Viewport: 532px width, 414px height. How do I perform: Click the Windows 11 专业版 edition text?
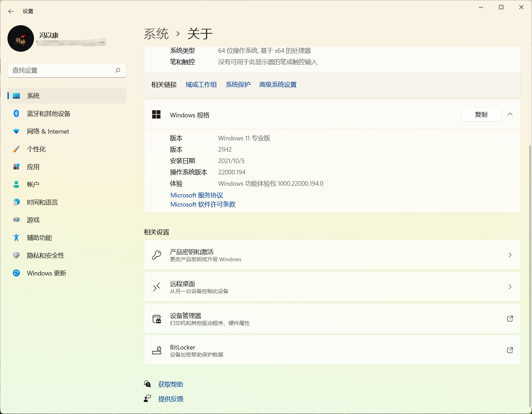coord(244,138)
